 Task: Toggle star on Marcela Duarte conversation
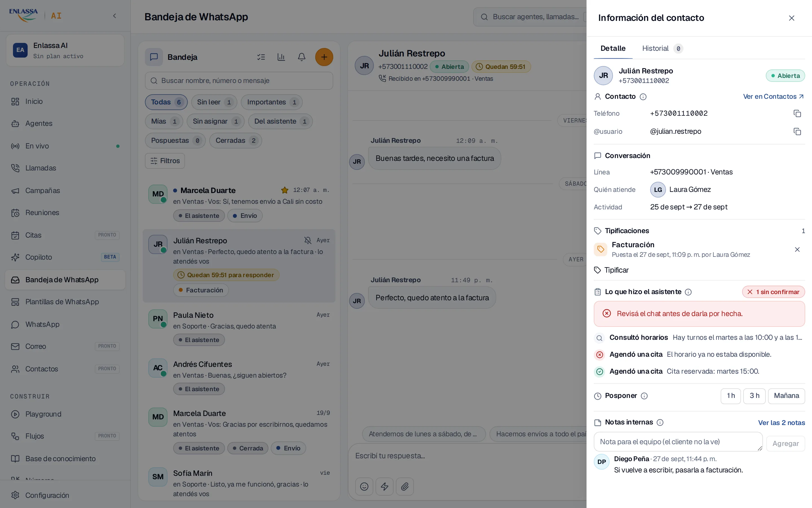tap(284, 190)
